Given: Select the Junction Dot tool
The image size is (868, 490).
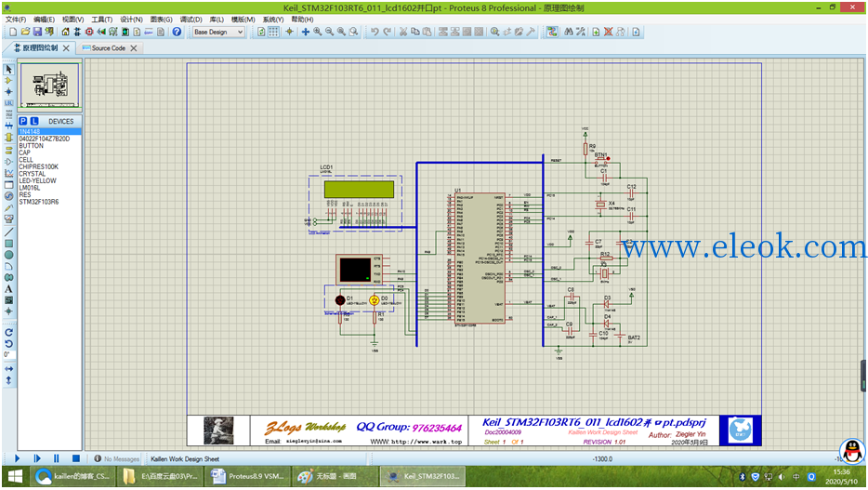Looking at the screenshot, I should coord(8,92).
